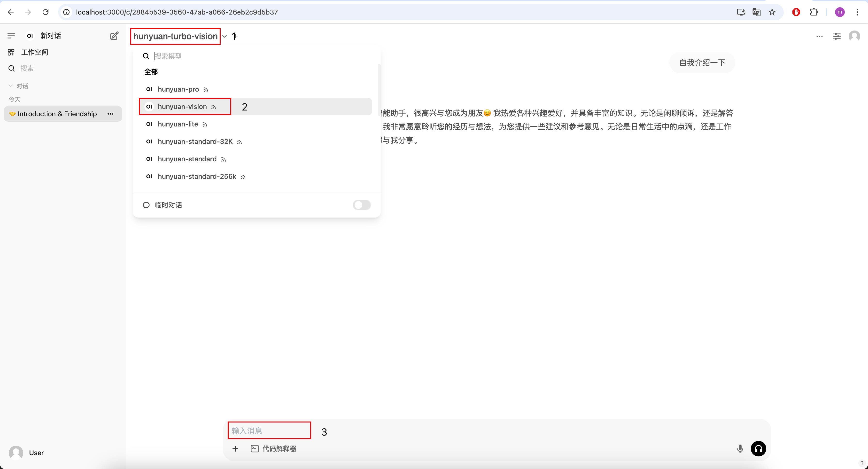
Task: Open the help question mark button
Action: tap(862, 463)
